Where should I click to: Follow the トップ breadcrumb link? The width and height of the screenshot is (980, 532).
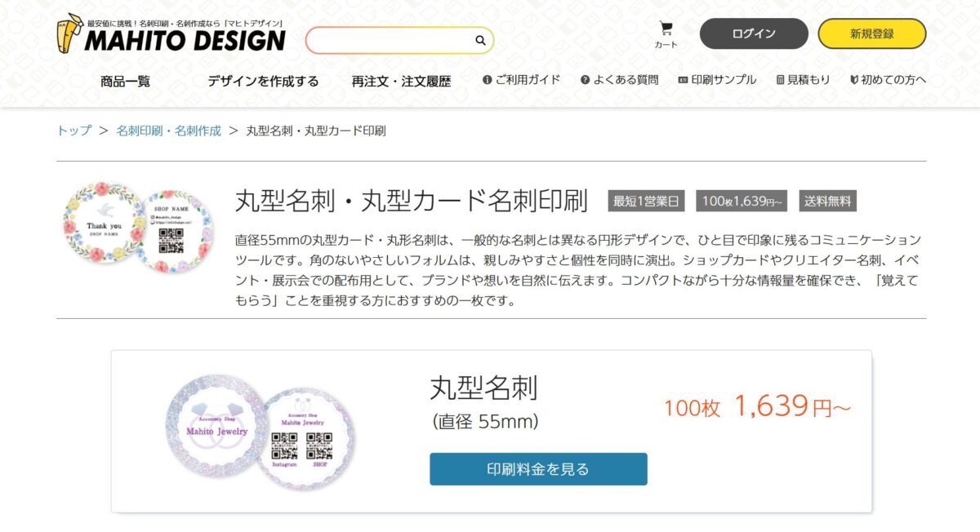pyautogui.click(x=73, y=131)
